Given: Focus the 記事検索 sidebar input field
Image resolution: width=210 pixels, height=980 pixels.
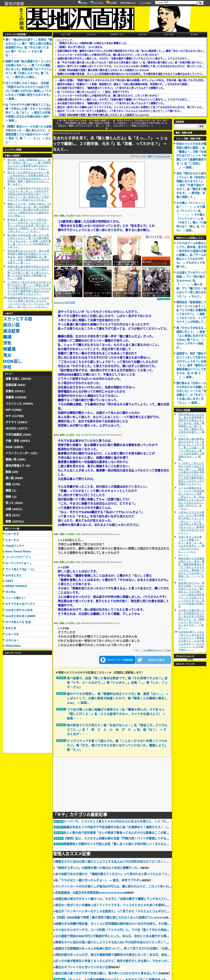Looking at the screenshot, I should pos(186,126).
